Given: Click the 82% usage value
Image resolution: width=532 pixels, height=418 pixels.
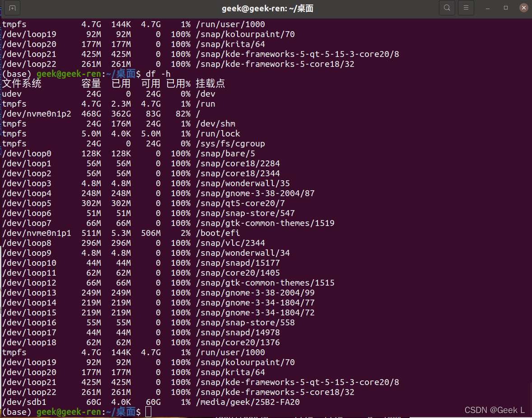Looking at the screenshot, I should (x=183, y=114).
